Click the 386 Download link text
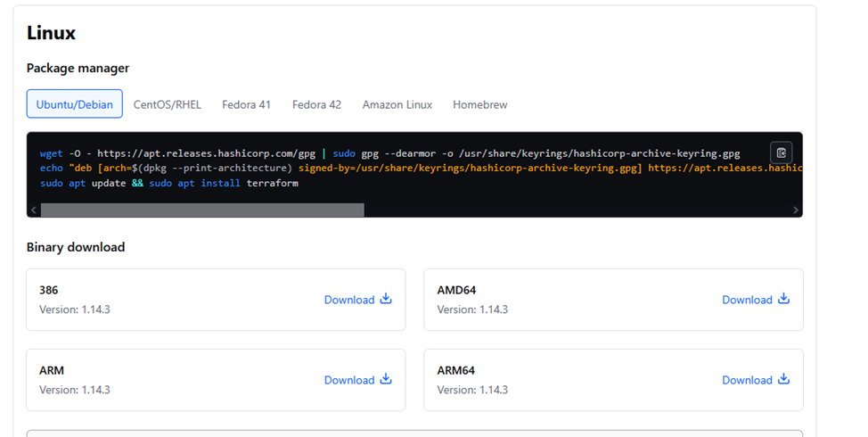The width and height of the screenshot is (868, 437). 349,300
